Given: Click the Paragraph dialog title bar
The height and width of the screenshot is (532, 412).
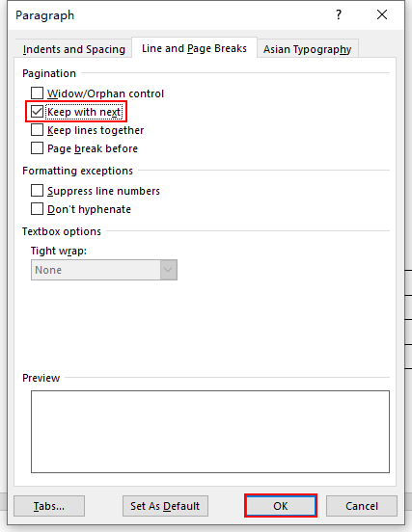Looking at the screenshot, I should click(170, 14).
